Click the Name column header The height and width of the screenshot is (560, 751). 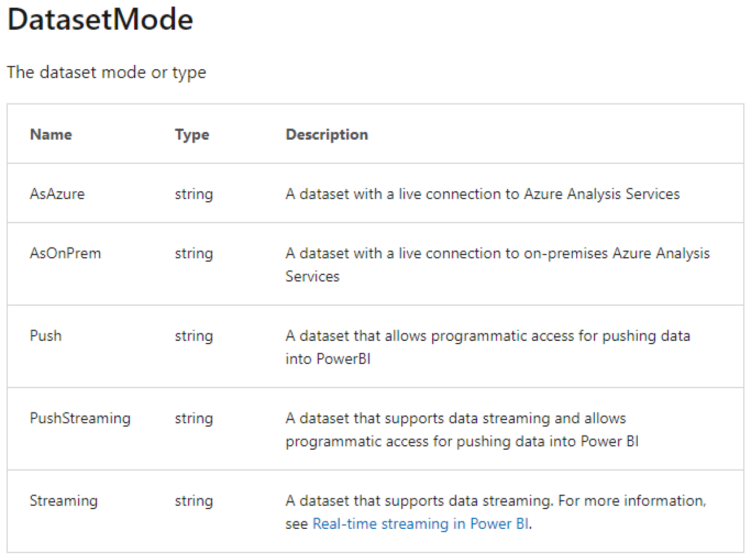(x=51, y=134)
